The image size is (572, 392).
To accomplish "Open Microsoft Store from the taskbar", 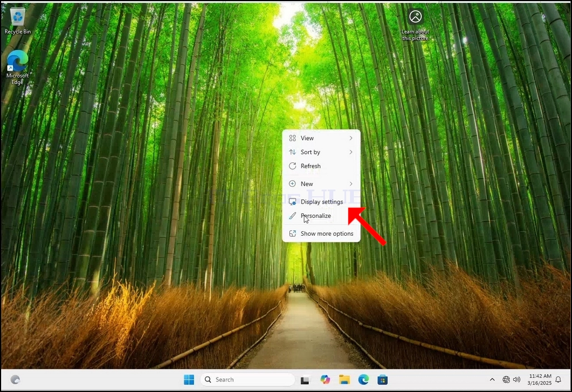I will click(x=382, y=380).
